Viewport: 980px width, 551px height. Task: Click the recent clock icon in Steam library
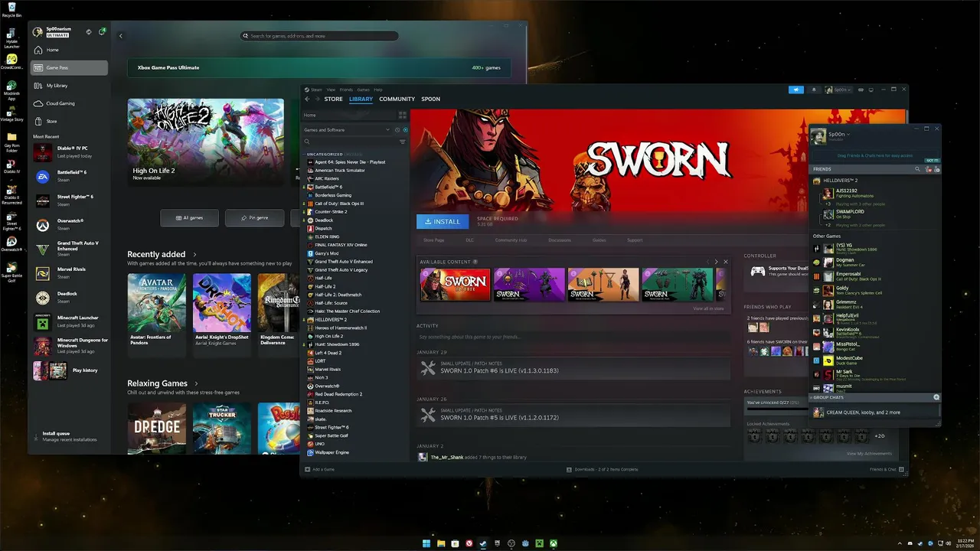pos(397,130)
